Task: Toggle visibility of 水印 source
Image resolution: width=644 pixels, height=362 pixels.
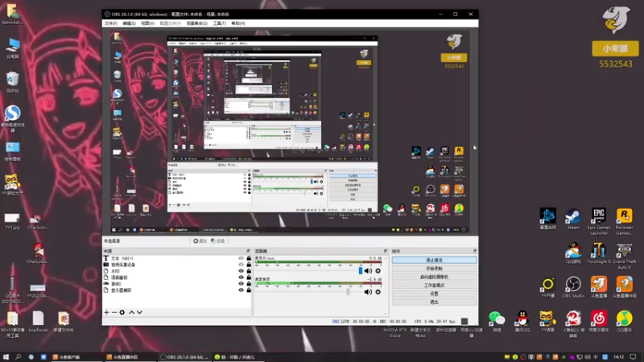Action: [x=241, y=271]
